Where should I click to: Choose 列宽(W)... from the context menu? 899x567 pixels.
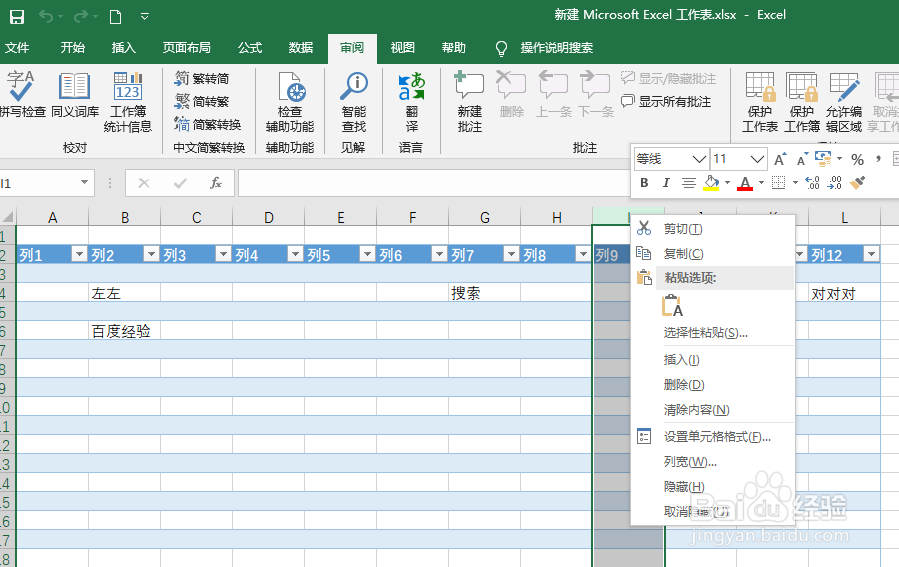pyautogui.click(x=713, y=462)
